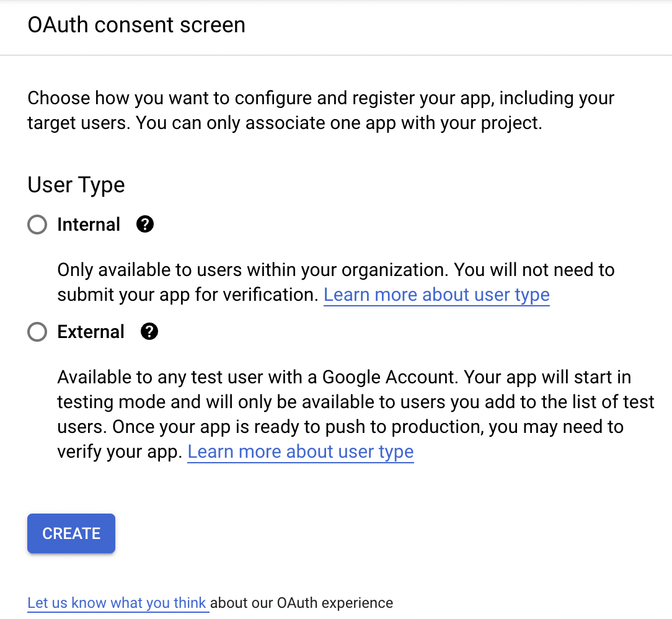
Task: Click 'submit your app for verification' text
Action: point(187,295)
